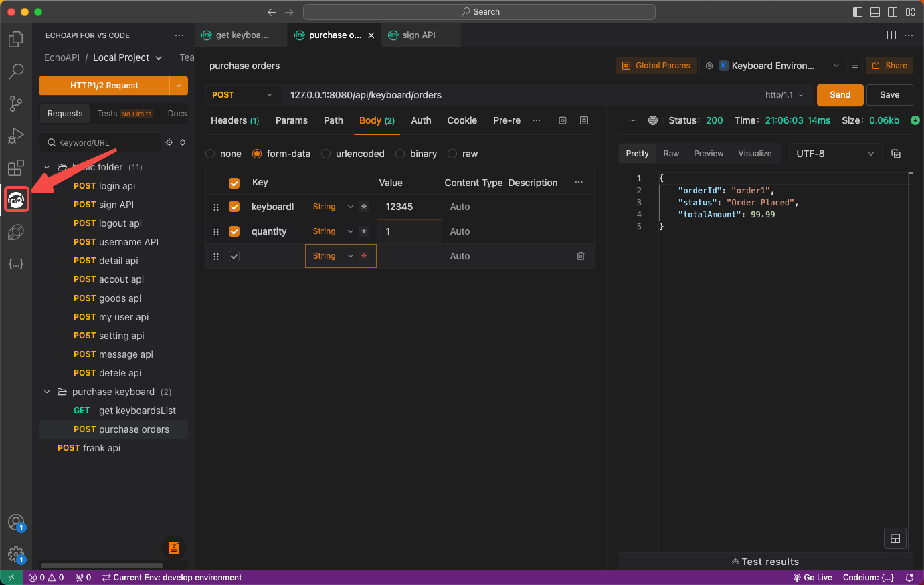This screenshot has height=585, width=924.
Task: Open the Search view in activity bar
Action: 16,71
